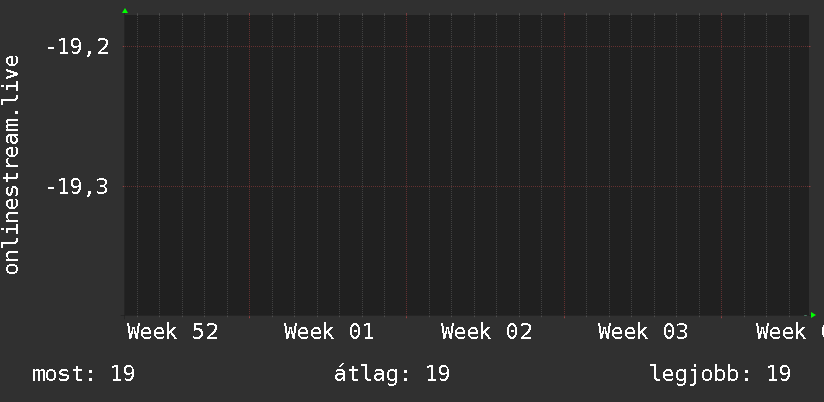Select the 19 value beside "most"
This screenshot has width=824, height=402.
coord(123,374)
